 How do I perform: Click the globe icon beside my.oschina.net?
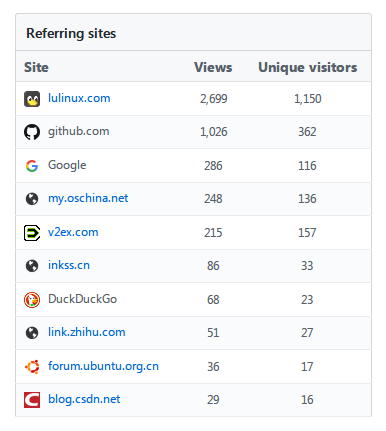(32, 199)
